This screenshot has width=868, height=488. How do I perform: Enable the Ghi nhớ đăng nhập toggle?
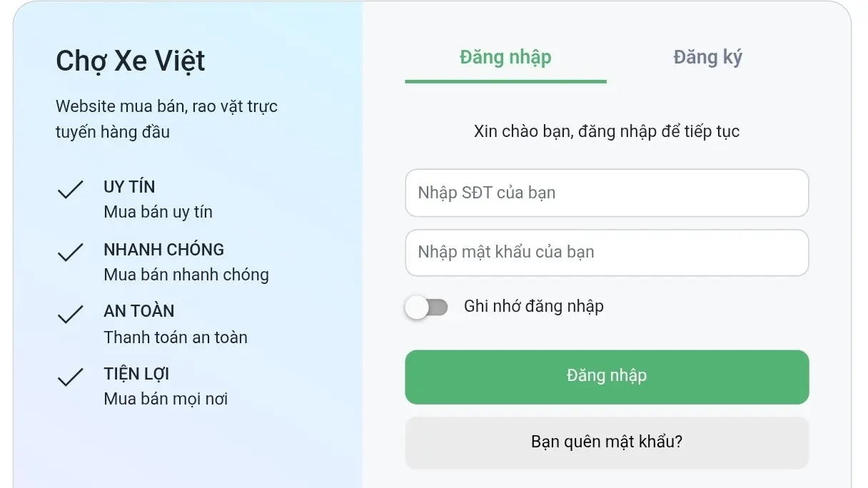[427, 306]
